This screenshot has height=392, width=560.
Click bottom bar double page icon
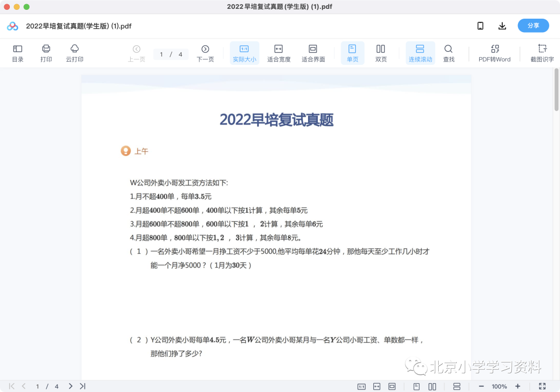click(x=432, y=386)
